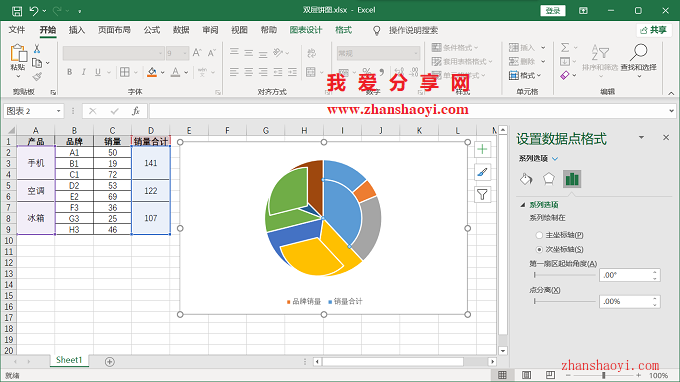
Task: Open the font name combo box
Action: pos(114,53)
